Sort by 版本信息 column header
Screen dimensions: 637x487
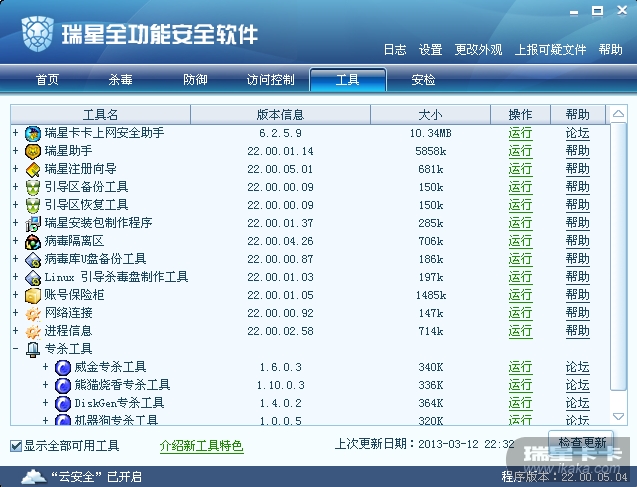point(280,115)
